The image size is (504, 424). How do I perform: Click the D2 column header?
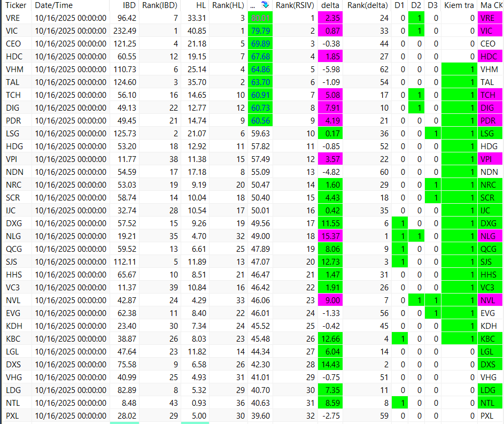tap(416, 5)
